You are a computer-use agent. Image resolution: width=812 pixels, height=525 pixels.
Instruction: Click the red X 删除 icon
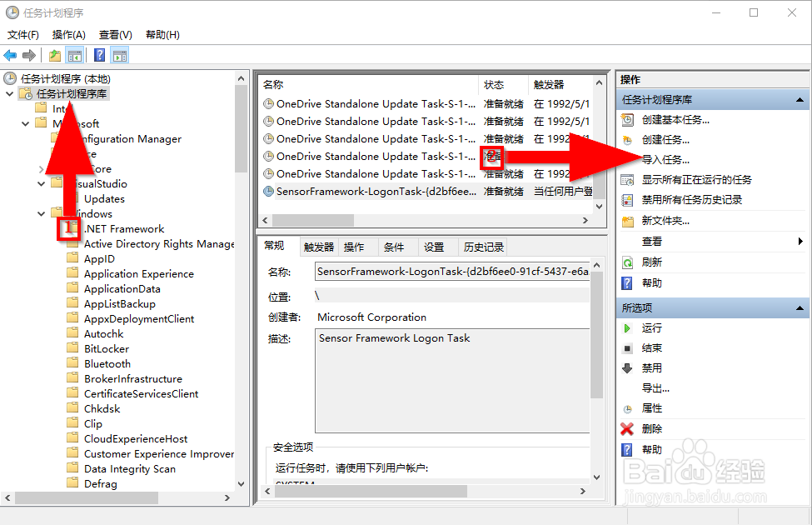[627, 428]
